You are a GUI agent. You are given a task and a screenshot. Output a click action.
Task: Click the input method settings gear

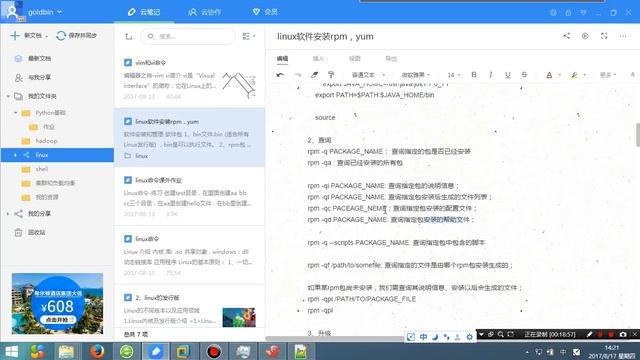click(x=469, y=337)
